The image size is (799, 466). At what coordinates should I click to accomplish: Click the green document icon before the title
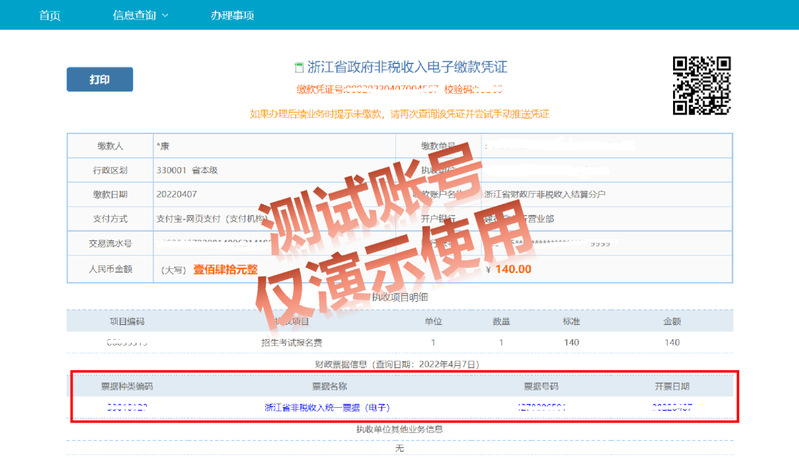(x=298, y=68)
